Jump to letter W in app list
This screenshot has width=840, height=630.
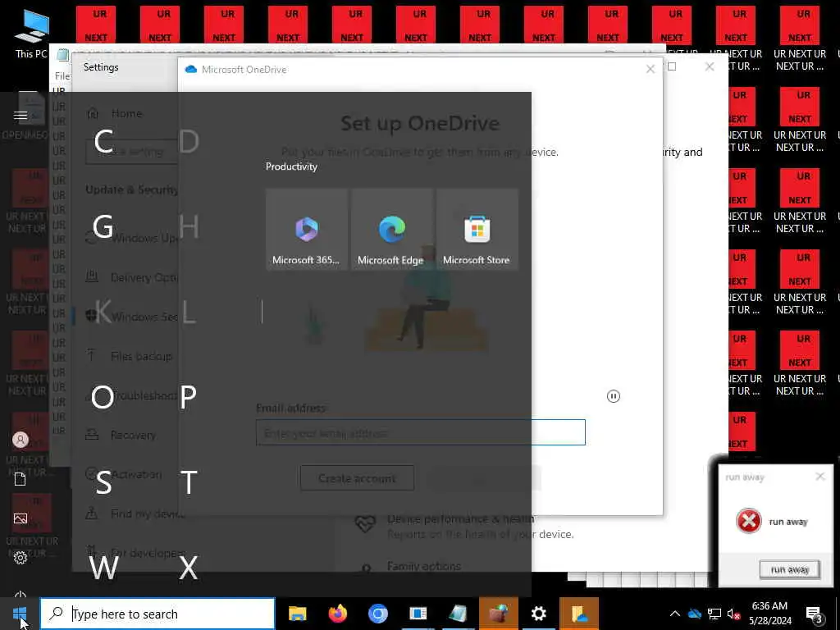[x=103, y=568]
